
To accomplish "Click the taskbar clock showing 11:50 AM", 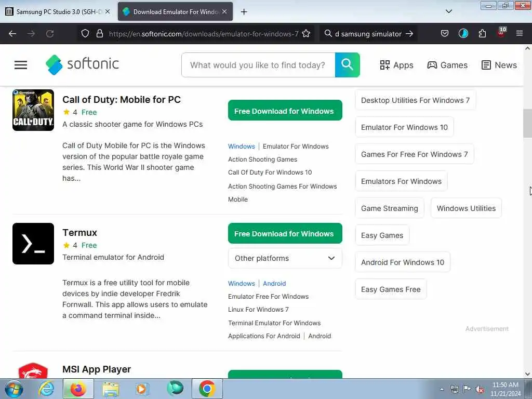I will 505,389.
